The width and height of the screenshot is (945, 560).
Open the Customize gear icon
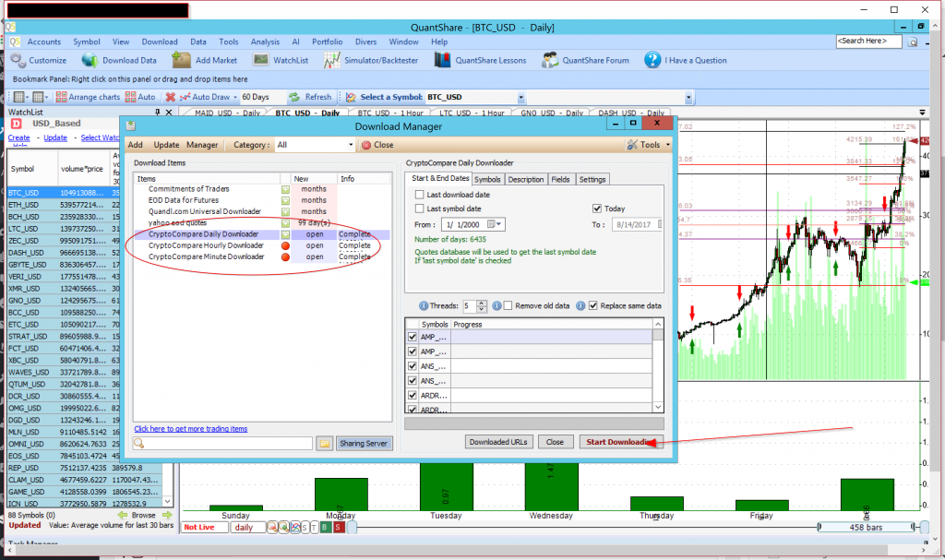point(18,60)
